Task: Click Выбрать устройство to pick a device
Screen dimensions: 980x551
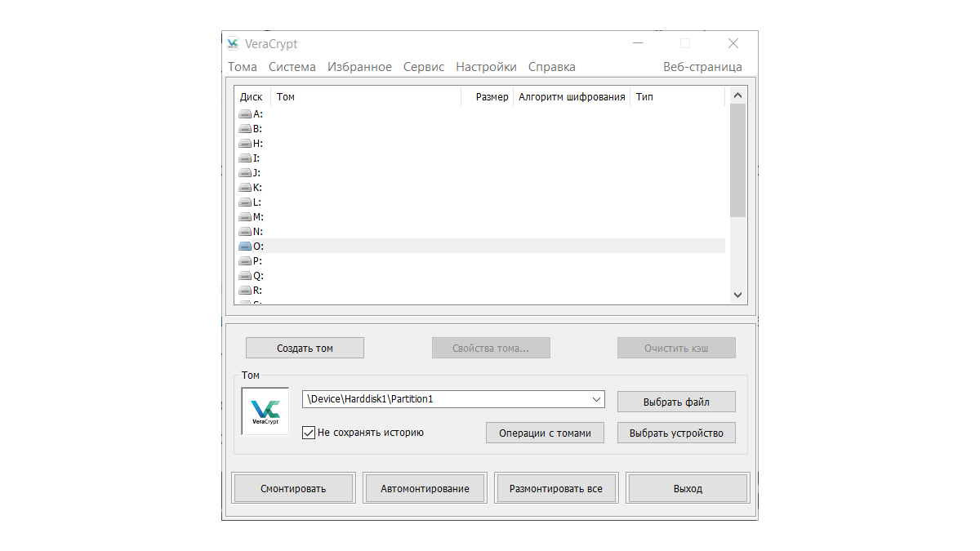Action: pyautogui.click(x=676, y=433)
